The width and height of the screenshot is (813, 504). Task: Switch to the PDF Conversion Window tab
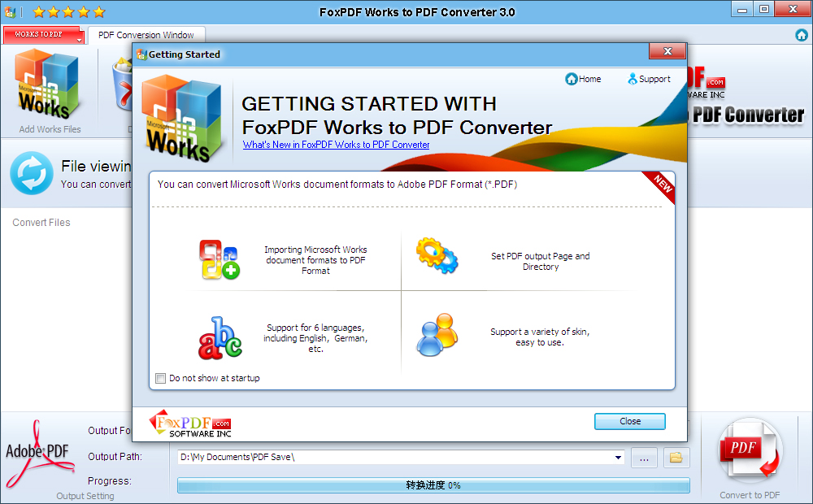click(146, 35)
